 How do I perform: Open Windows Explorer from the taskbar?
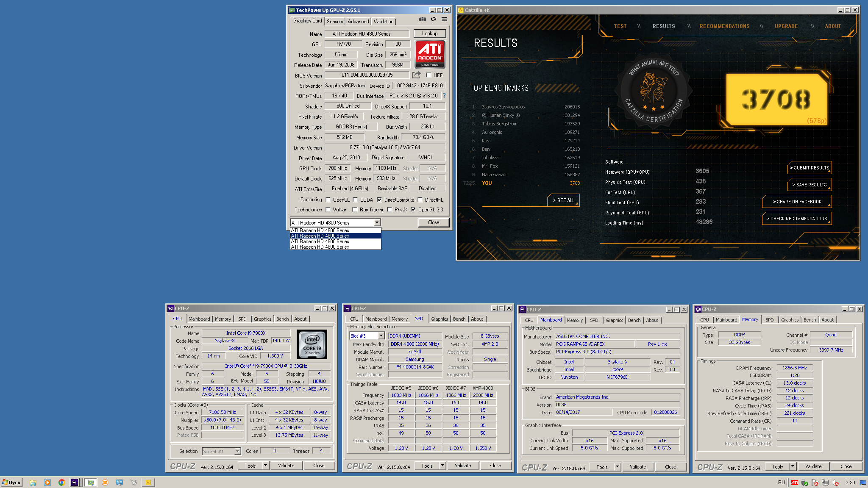(x=33, y=482)
